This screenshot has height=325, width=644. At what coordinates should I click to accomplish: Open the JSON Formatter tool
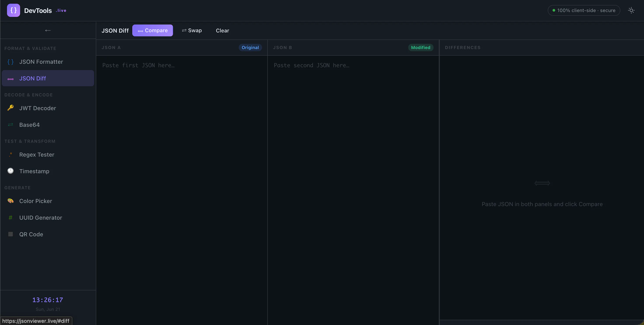[x=48, y=62]
